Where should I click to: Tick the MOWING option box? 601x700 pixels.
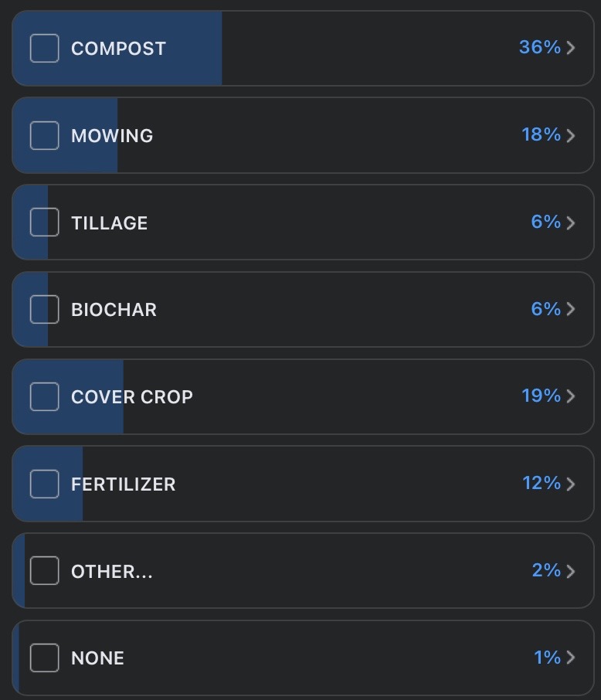coord(44,135)
